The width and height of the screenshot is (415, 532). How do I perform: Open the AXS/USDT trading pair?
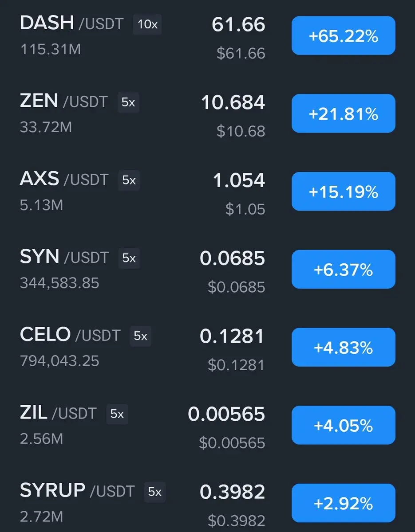tap(64, 179)
